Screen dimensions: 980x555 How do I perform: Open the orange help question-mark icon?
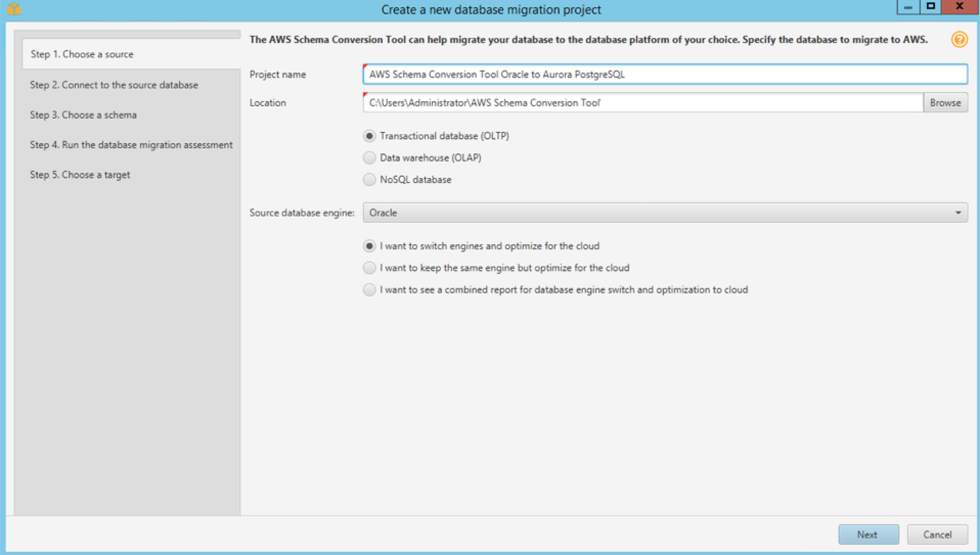tap(959, 39)
